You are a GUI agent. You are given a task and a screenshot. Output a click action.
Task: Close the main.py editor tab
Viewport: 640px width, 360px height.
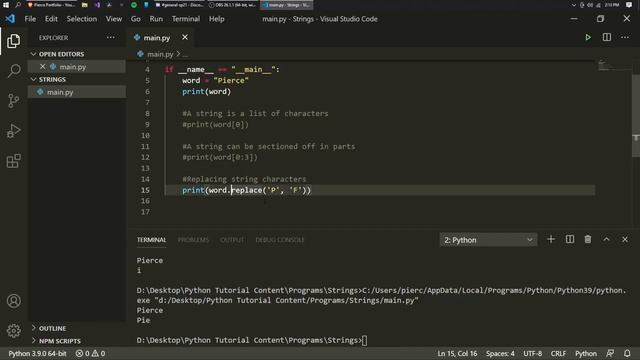tap(185, 37)
